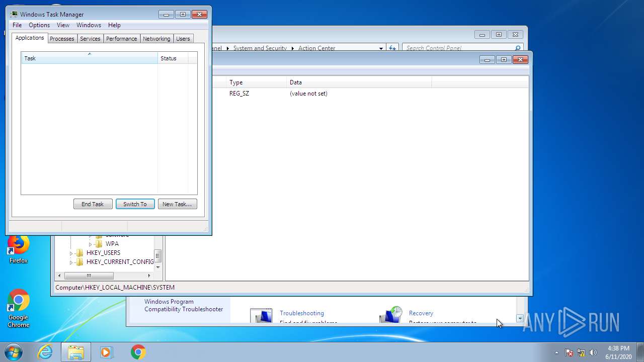
Task: Open Windows Media Player from taskbar
Action: click(x=106, y=352)
